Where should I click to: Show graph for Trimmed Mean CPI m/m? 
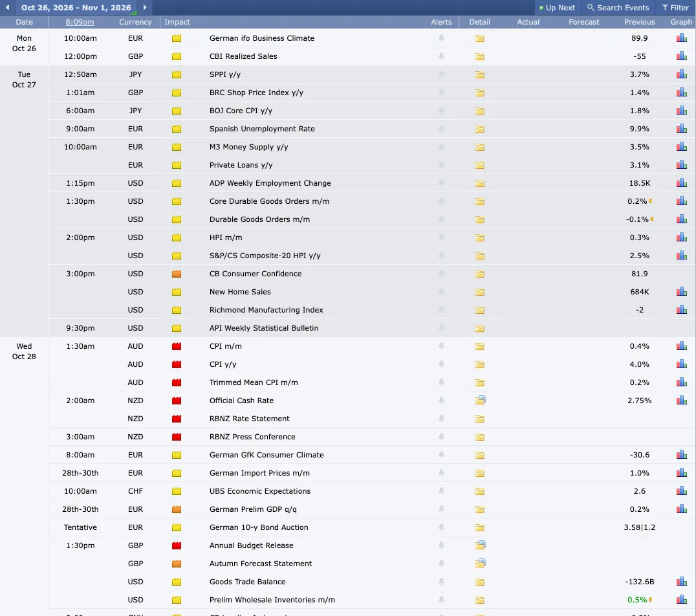[681, 382]
